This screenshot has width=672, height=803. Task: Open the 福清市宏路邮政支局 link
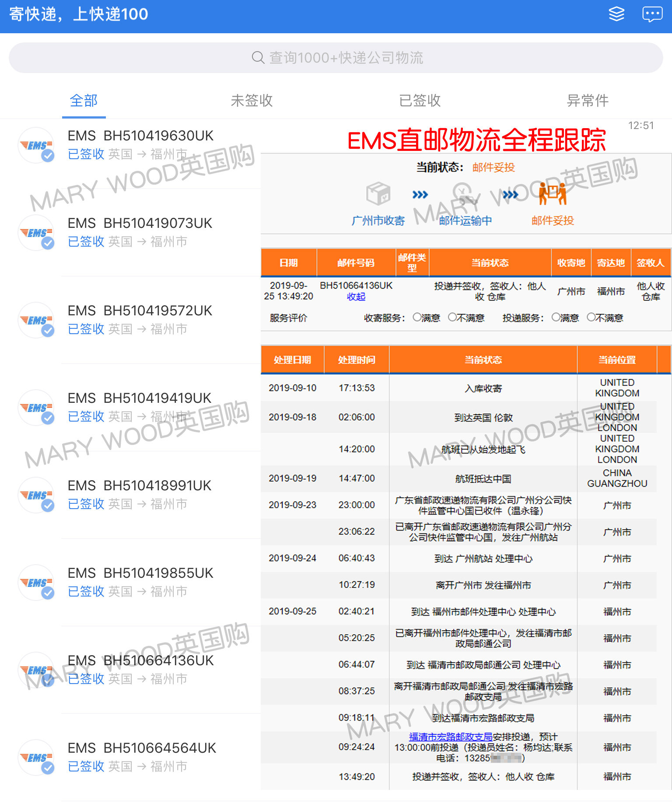pyautogui.click(x=451, y=737)
